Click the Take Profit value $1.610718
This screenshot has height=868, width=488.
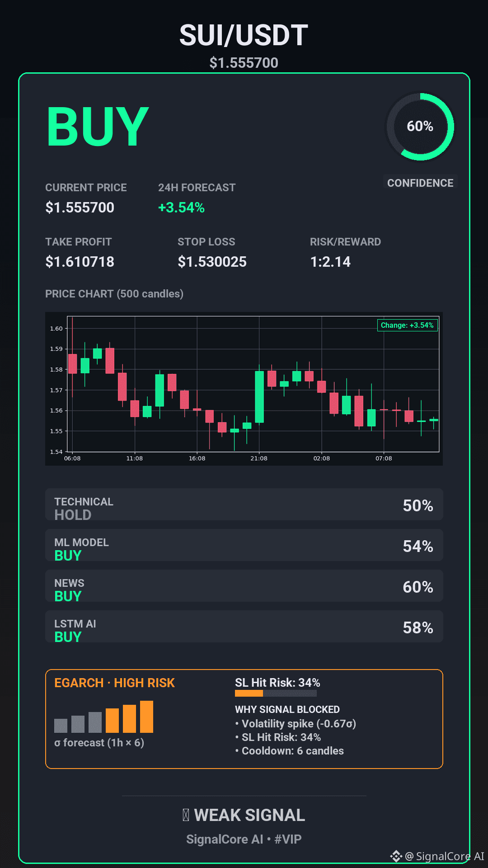pyautogui.click(x=80, y=262)
